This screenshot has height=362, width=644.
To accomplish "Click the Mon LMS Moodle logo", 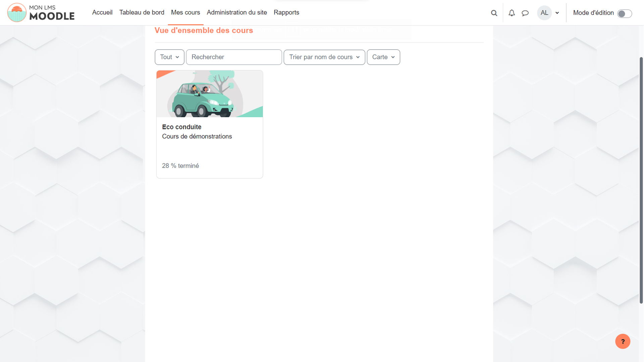I will point(41,13).
